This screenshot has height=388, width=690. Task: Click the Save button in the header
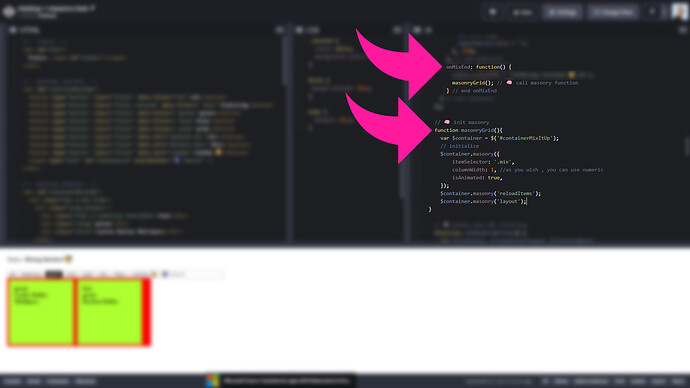click(x=522, y=12)
